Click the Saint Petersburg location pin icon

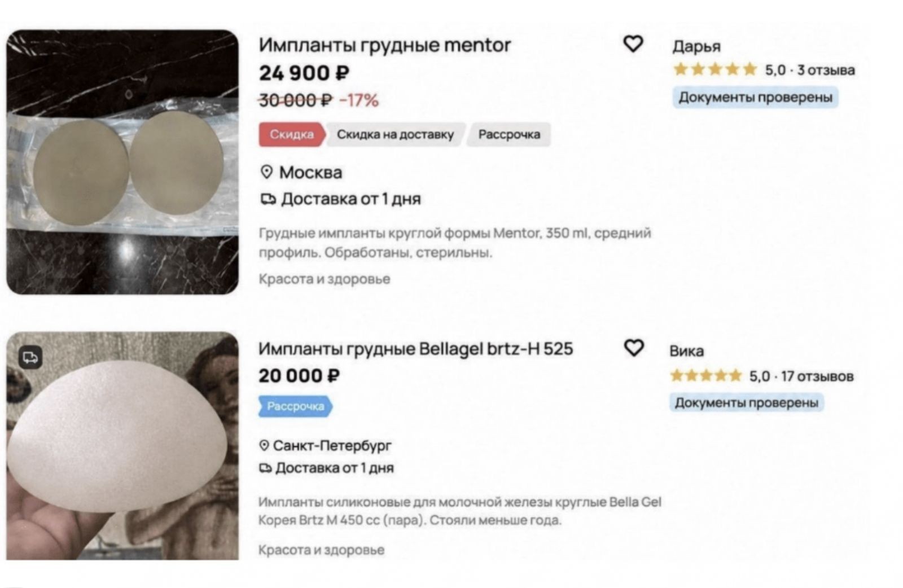(264, 445)
